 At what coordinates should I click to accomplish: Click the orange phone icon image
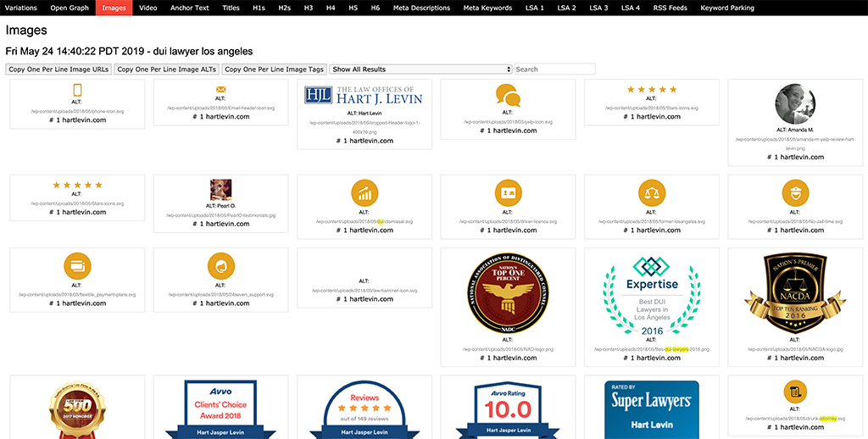point(77,90)
